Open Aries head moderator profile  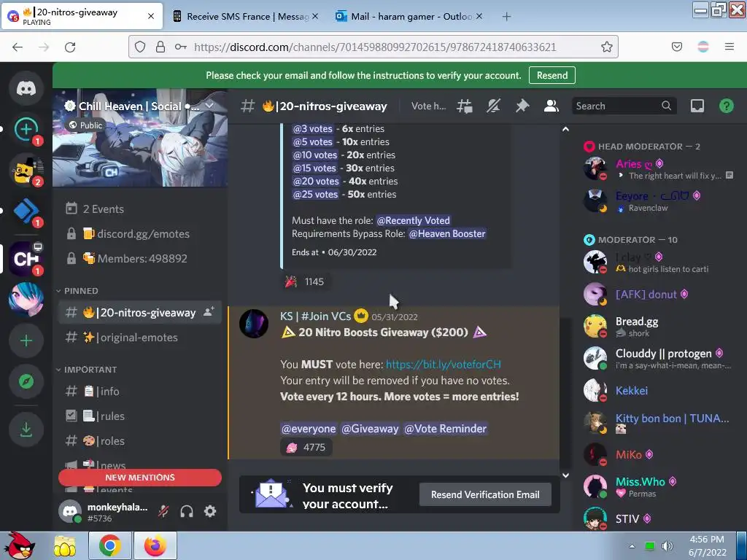pyautogui.click(x=659, y=169)
